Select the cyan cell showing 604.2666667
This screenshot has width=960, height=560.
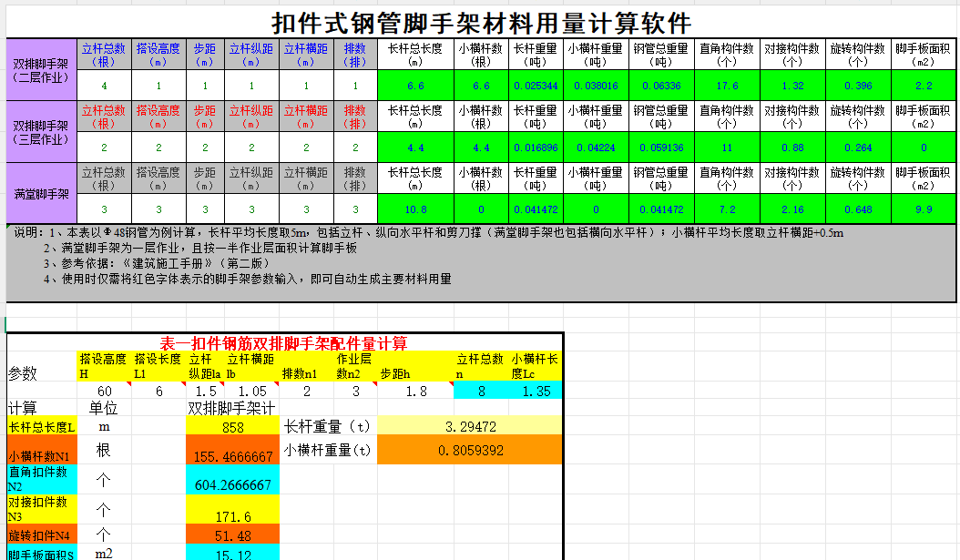(x=232, y=479)
